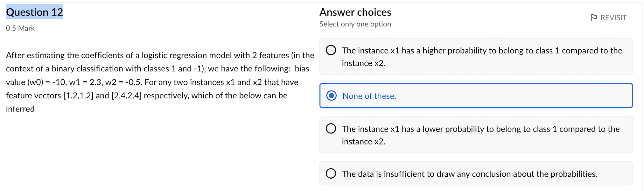Click the highlighted 'Question 12' selection
The width and height of the screenshot is (644, 191).
coord(34,12)
